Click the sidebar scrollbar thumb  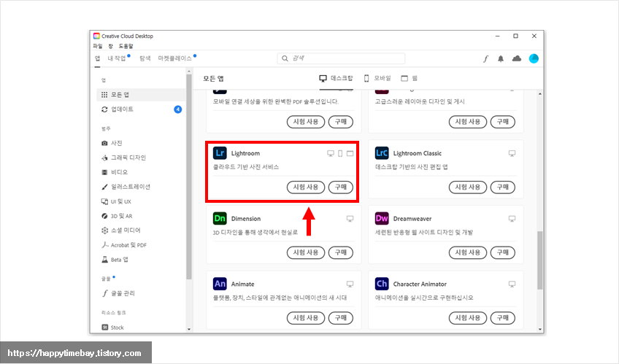189,177
